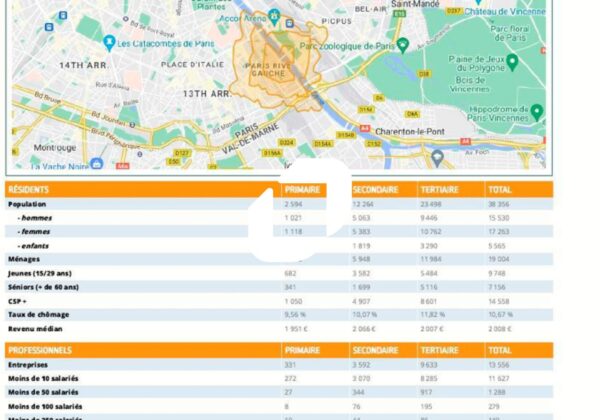
Task: Click the grey pin below Charenton-le-Pont
Action: point(437,156)
